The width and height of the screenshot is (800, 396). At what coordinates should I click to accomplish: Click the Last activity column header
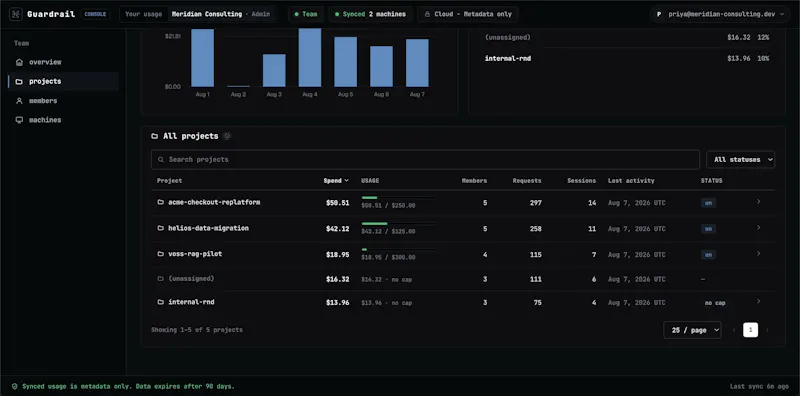point(631,181)
